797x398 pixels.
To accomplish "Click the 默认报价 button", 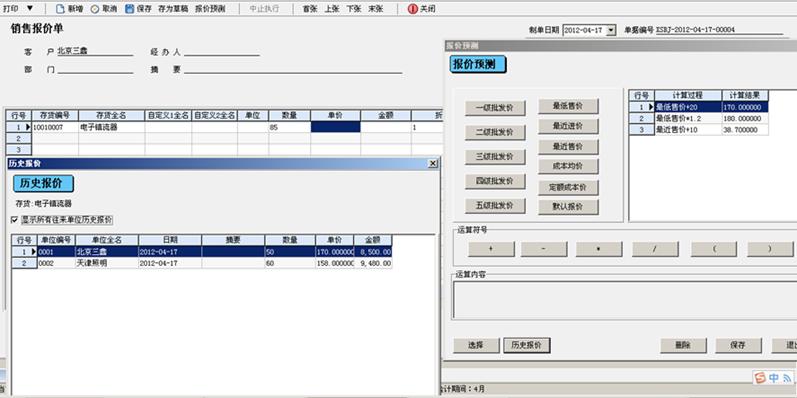I will tap(568, 207).
